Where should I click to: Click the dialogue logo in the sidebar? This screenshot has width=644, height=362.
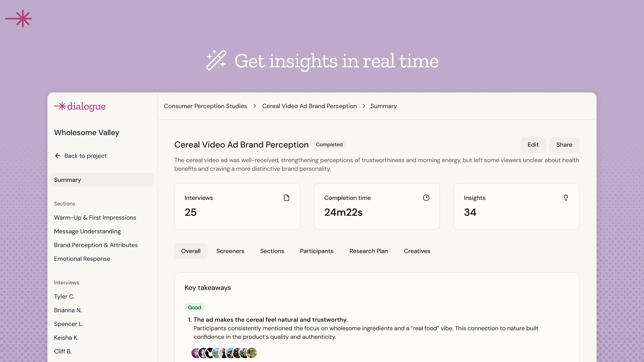pos(79,106)
